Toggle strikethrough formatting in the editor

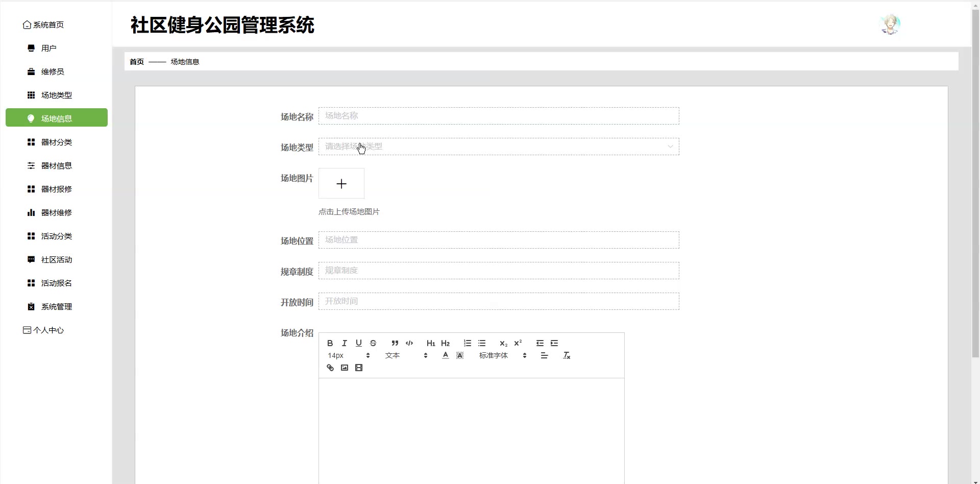[373, 343]
